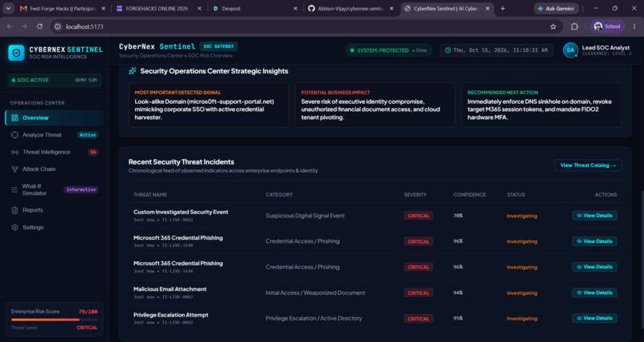The width and height of the screenshot is (644, 342).
Task: Open a new browser tab with plus icon
Action: (x=503, y=8)
